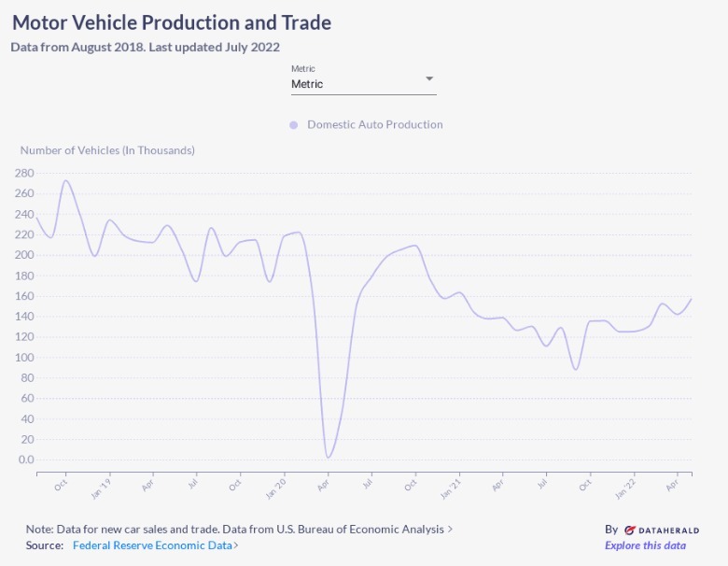The height and width of the screenshot is (566, 728).
Task: Click the Jan '19 x-axis label
Action: click(101, 488)
